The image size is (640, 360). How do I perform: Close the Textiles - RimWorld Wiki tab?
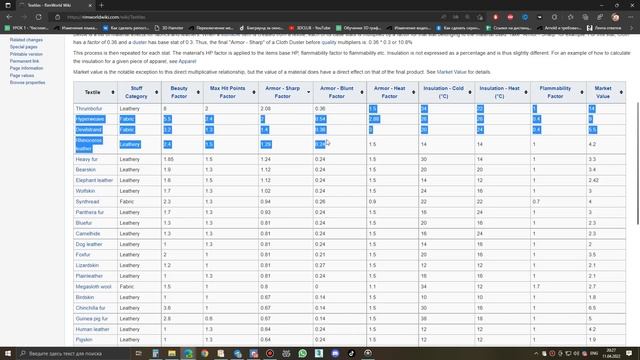pos(90,5)
